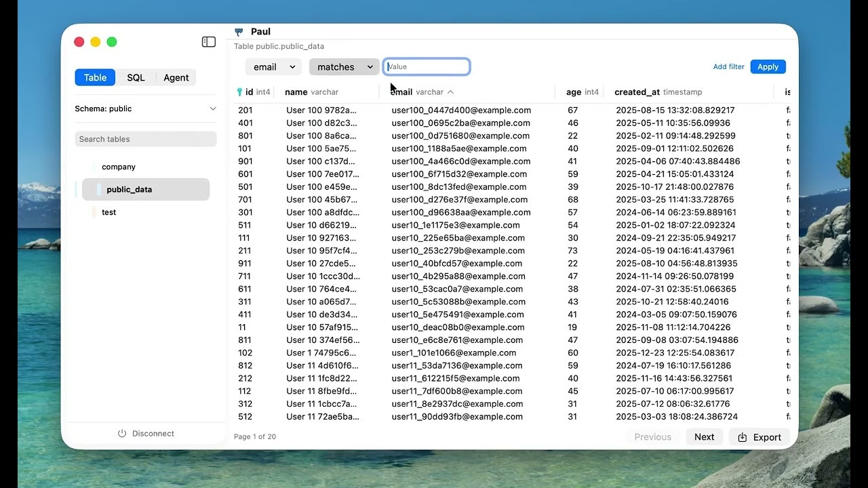Click the Search tables field
This screenshot has width=868, height=488.
[x=146, y=139]
